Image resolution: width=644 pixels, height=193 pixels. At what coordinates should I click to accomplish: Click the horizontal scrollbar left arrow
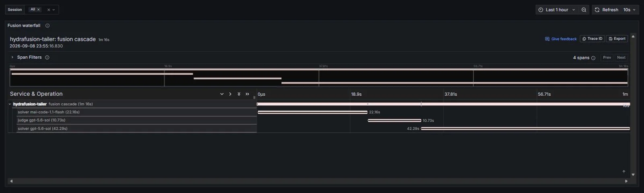[x=11, y=181]
